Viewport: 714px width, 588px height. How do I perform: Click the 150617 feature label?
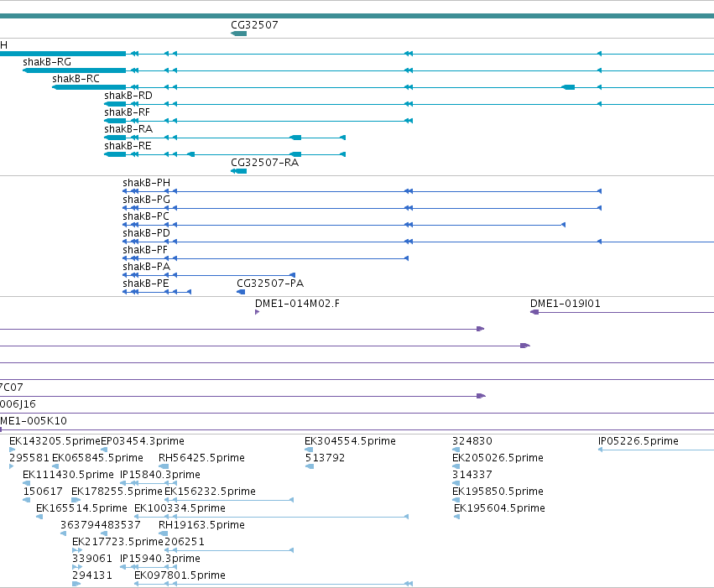click(x=43, y=492)
